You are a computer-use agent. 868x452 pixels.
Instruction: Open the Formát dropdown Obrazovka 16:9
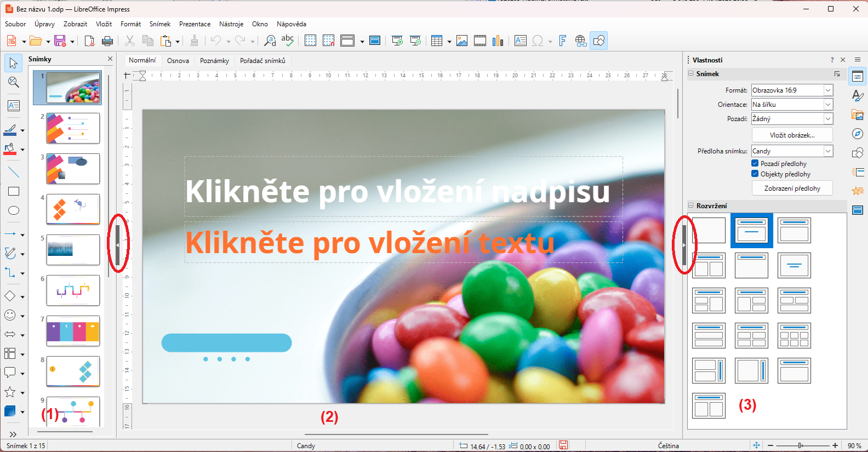tap(792, 90)
